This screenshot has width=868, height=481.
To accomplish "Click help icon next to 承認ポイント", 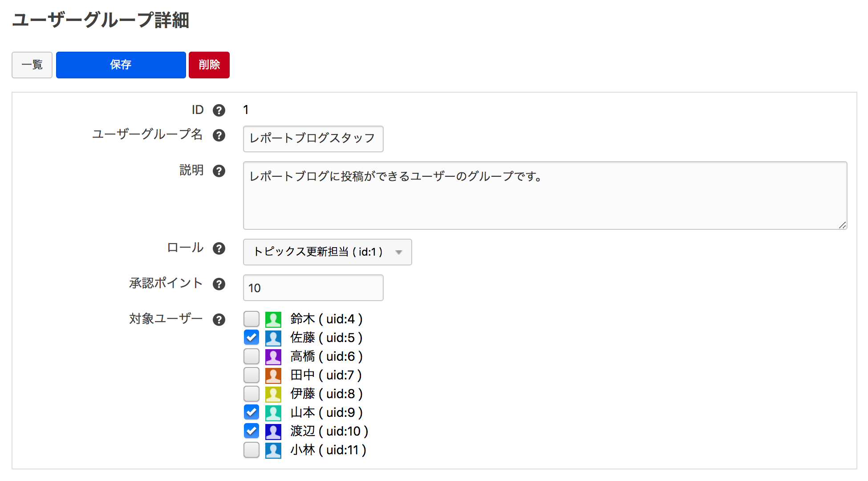I will click(219, 284).
